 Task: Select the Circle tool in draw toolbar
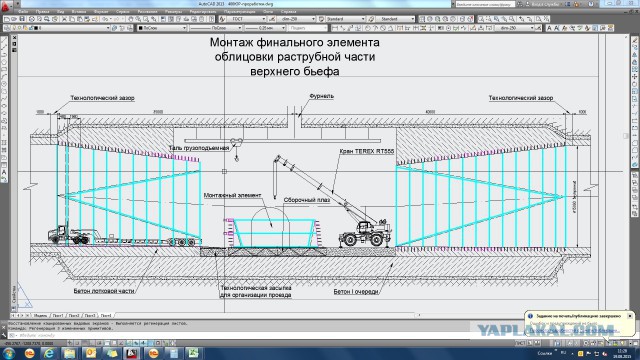click(4, 84)
